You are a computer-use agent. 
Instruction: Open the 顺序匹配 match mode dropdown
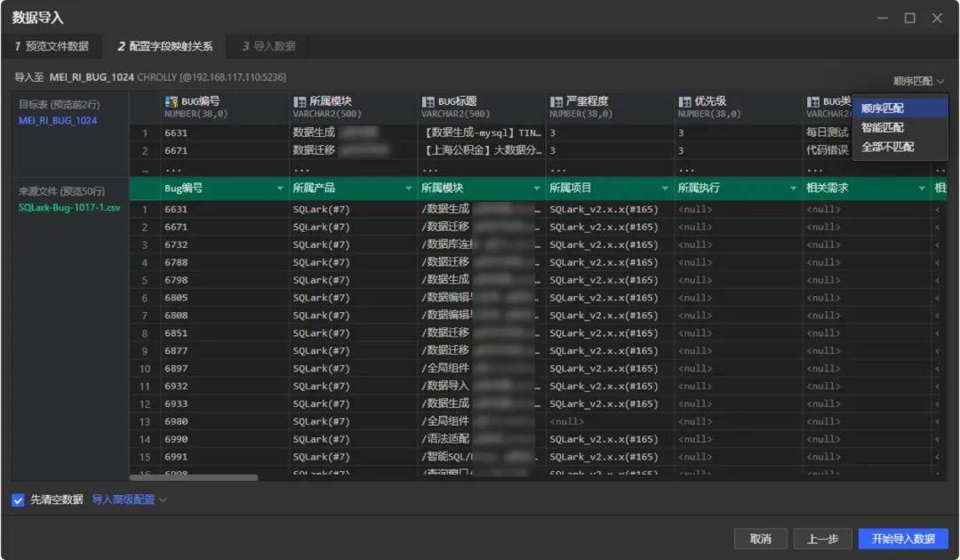click(918, 81)
